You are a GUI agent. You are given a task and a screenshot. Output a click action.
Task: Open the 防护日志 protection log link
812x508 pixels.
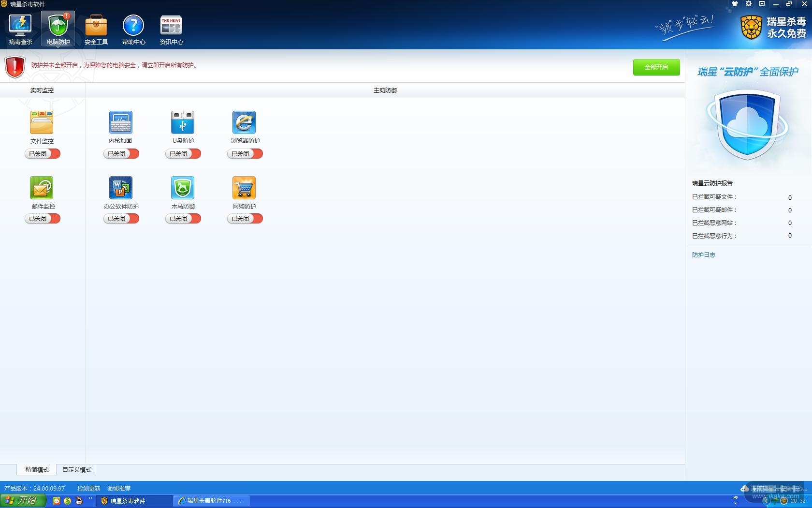pyautogui.click(x=704, y=255)
